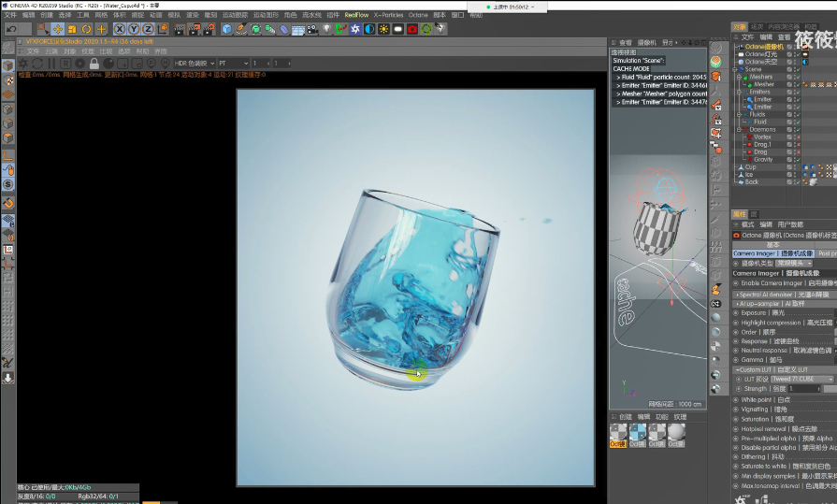Select the Octane摄像机 object
The width and height of the screenshot is (837, 504).
763,47
